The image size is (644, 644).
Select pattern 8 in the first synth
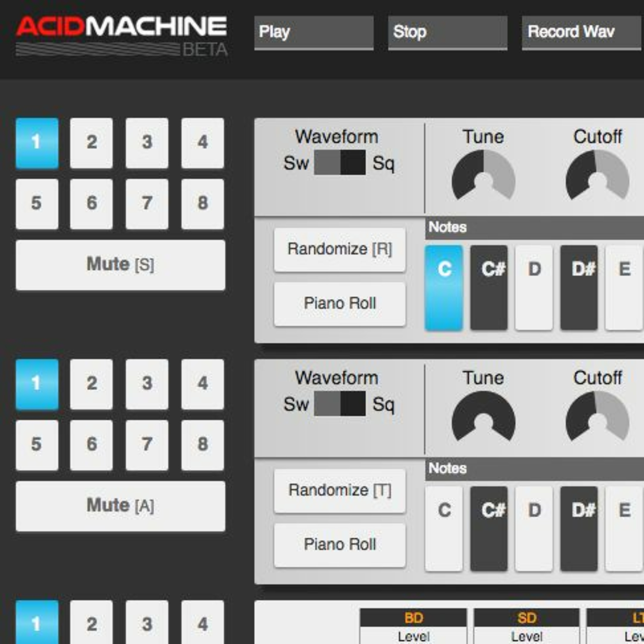(203, 204)
